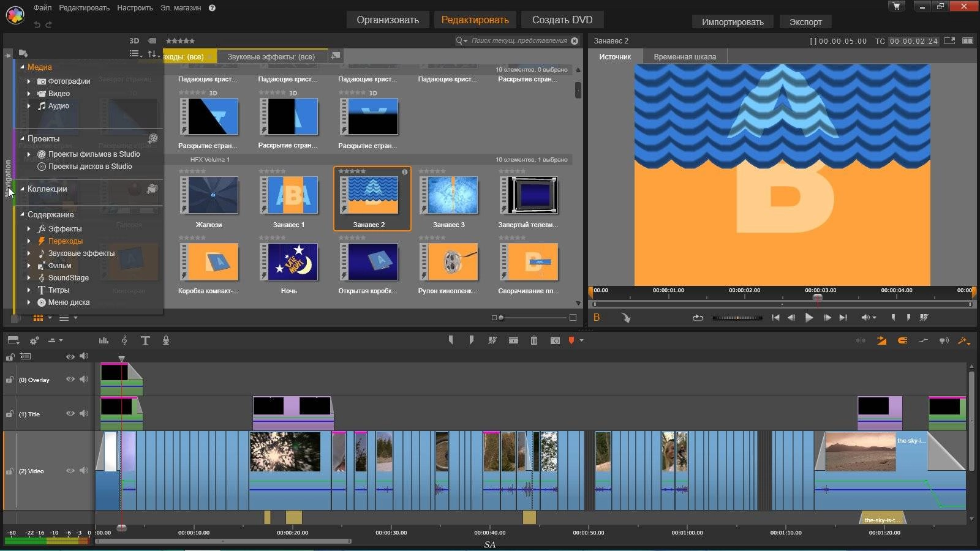Collapse the Медиа section
Viewport: 980px width, 551px height.
22,67
